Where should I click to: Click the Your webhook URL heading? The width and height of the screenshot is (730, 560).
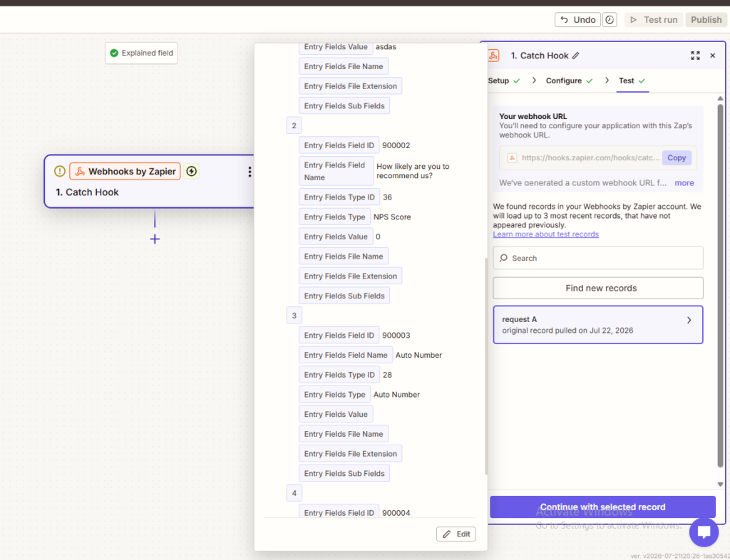533,116
